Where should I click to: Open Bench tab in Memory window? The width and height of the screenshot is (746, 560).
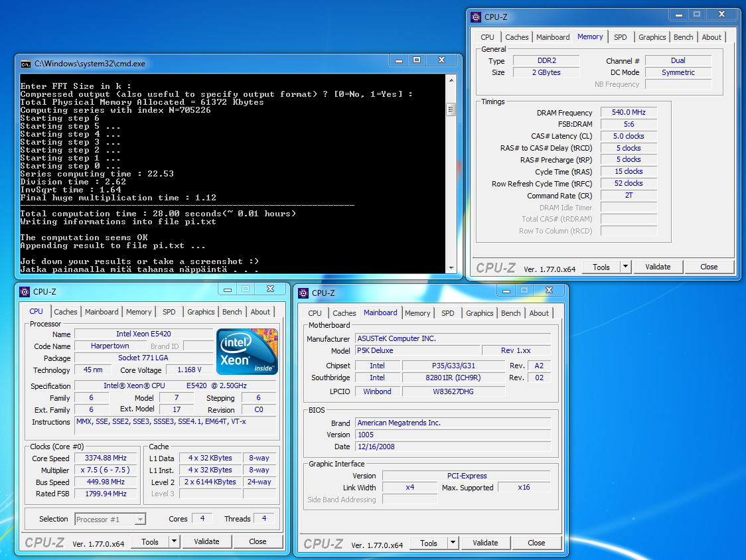pyautogui.click(x=683, y=37)
